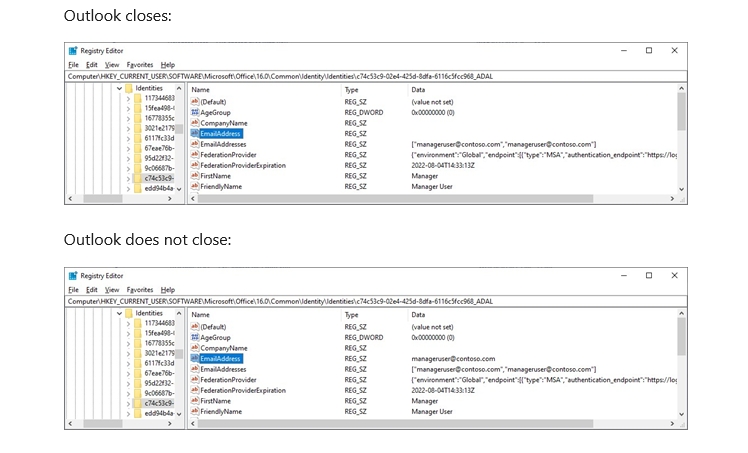Click the registry path address bar in the 'Outlook does not close' window

click(x=376, y=301)
